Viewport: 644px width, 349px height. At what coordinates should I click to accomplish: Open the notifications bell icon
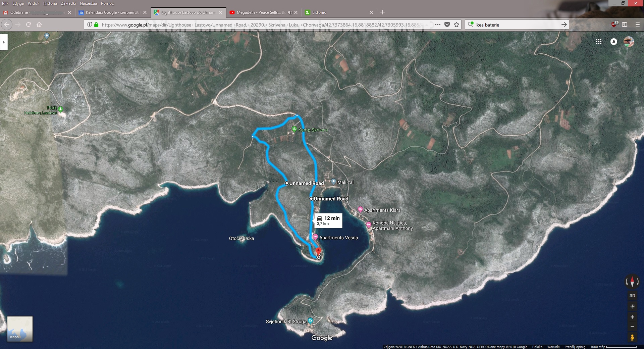pyautogui.click(x=613, y=42)
